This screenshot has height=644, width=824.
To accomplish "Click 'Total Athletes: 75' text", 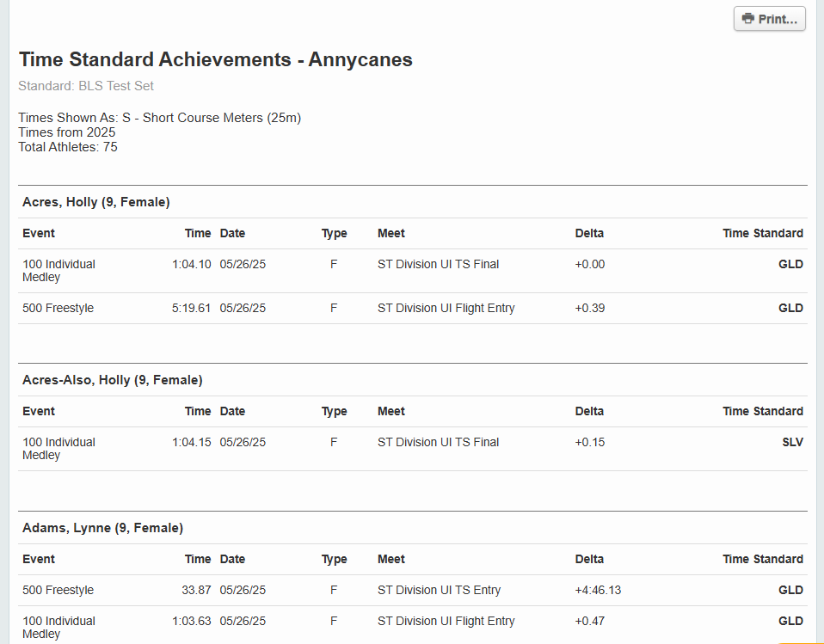I will 68,147.
